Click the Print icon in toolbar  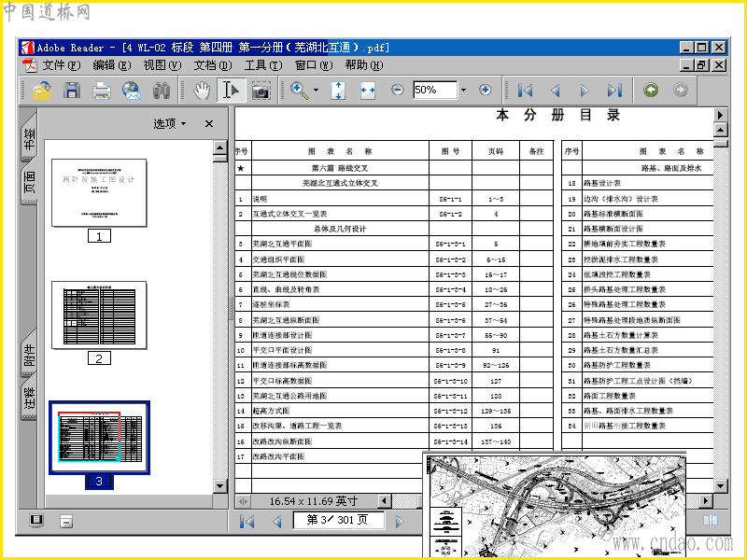(102, 90)
